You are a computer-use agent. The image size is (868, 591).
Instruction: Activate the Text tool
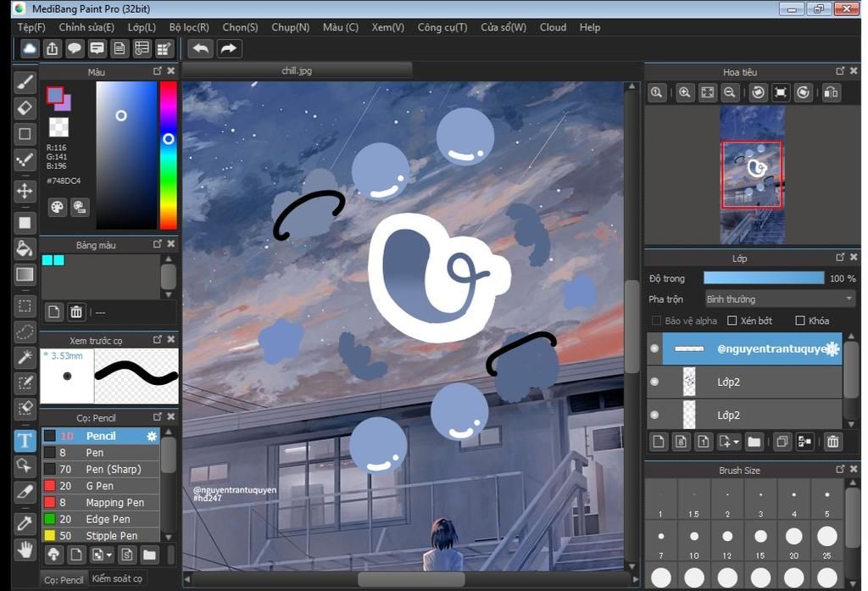coord(25,441)
